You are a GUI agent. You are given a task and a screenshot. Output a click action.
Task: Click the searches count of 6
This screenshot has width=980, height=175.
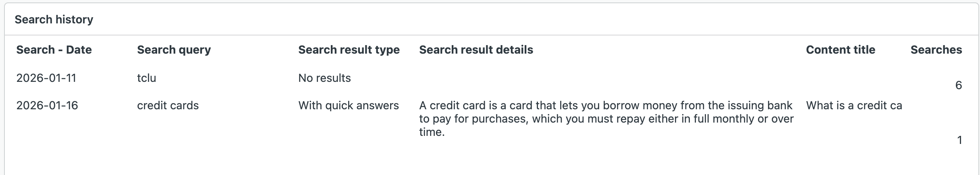click(x=958, y=85)
